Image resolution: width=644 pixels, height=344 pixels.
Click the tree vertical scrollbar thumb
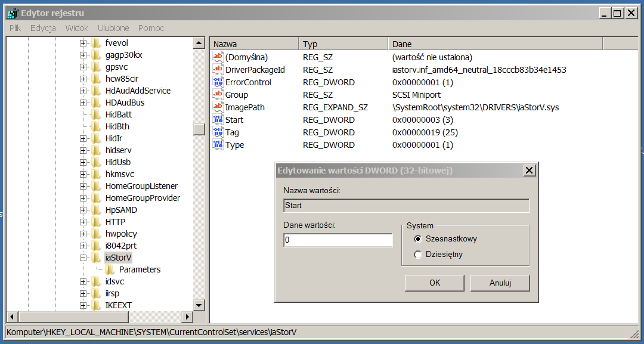click(199, 130)
